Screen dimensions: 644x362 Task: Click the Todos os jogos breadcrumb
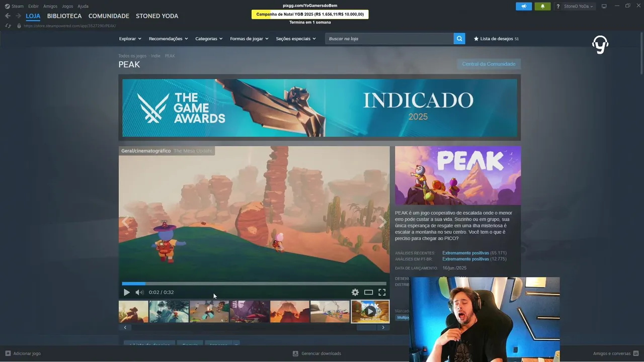tap(132, 56)
